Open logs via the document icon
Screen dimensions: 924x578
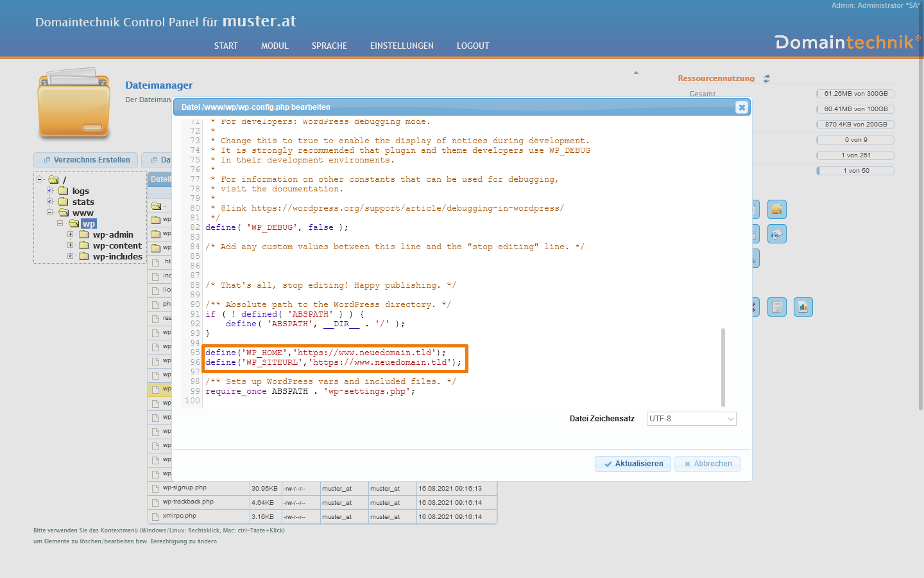click(776, 307)
